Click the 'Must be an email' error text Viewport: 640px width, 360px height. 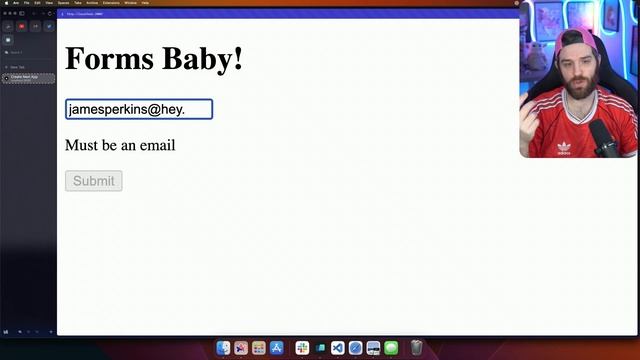[x=120, y=145]
